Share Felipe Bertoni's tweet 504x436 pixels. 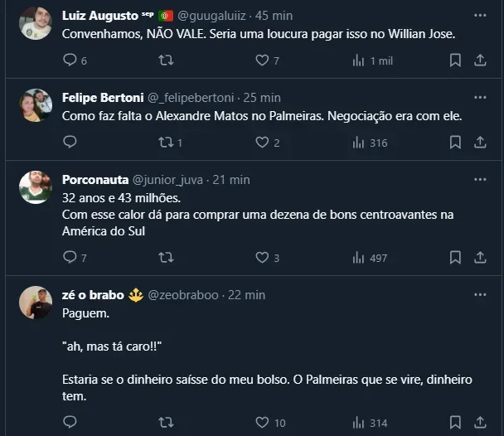[x=480, y=143]
